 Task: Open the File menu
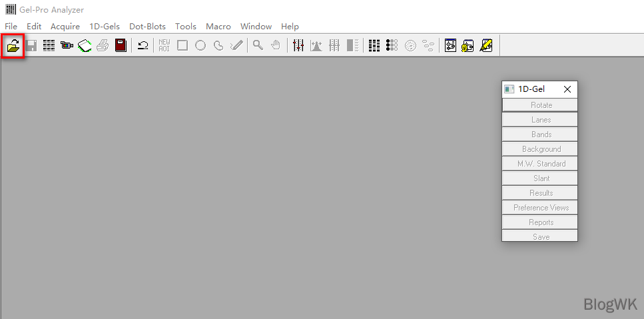click(x=11, y=26)
